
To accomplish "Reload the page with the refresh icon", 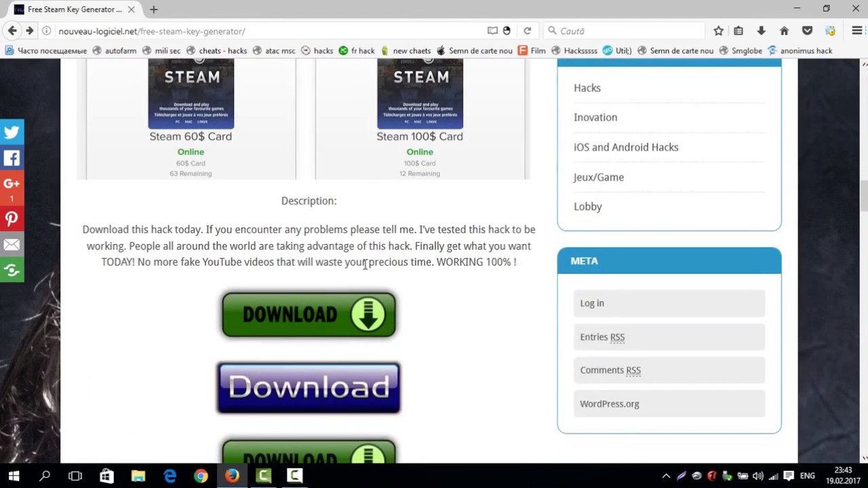I will pyautogui.click(x=527, y=31).
